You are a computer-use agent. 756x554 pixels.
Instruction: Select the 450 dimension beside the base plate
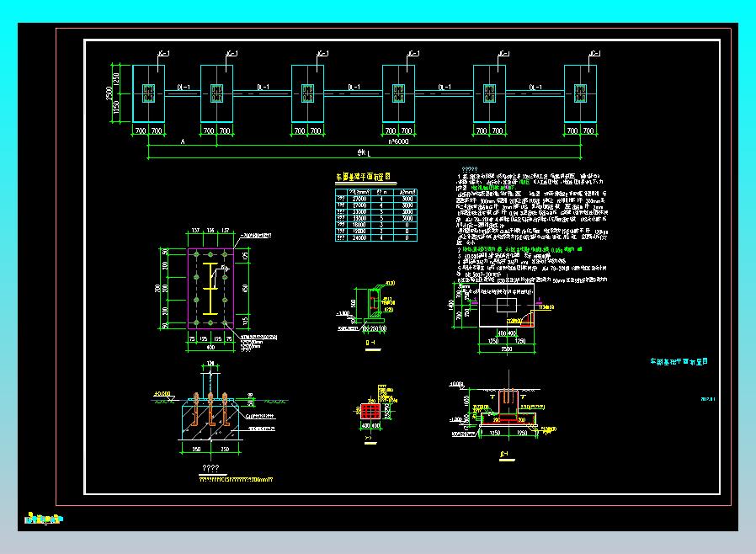tap(246, 289)
